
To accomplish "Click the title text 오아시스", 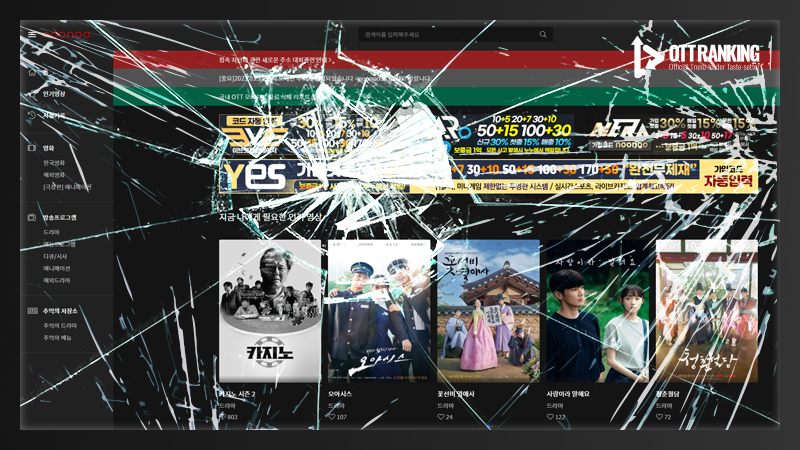I will click(340, 394).
